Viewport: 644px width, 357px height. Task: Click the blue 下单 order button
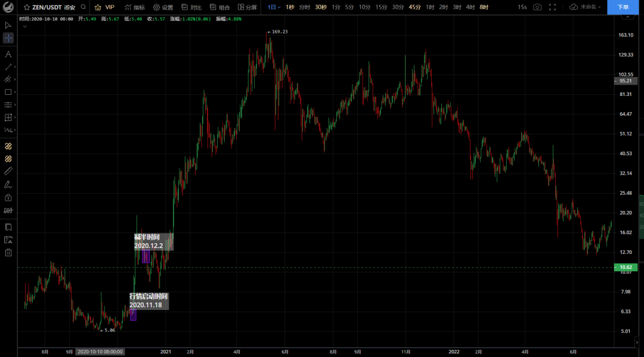[623, 7]
